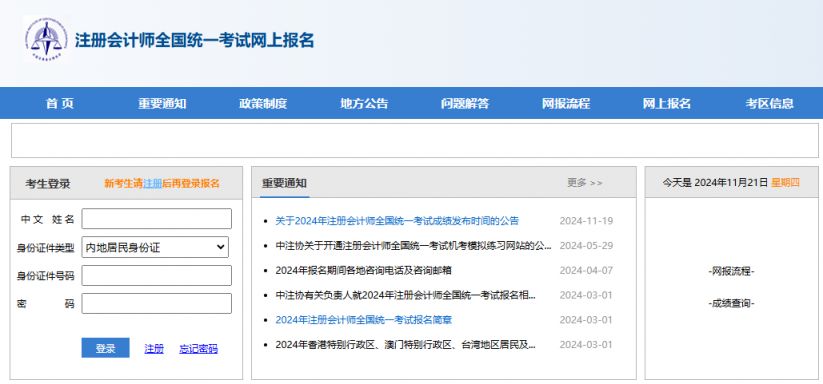
Task: Open the 首页 nav item
Action: pyautogui.click(x=60, y=103)
